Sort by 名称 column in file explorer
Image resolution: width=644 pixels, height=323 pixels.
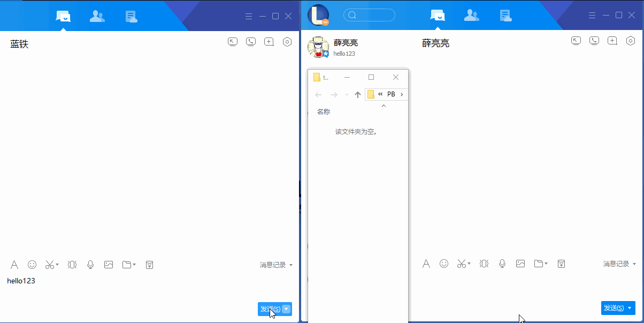coord(324,112)
